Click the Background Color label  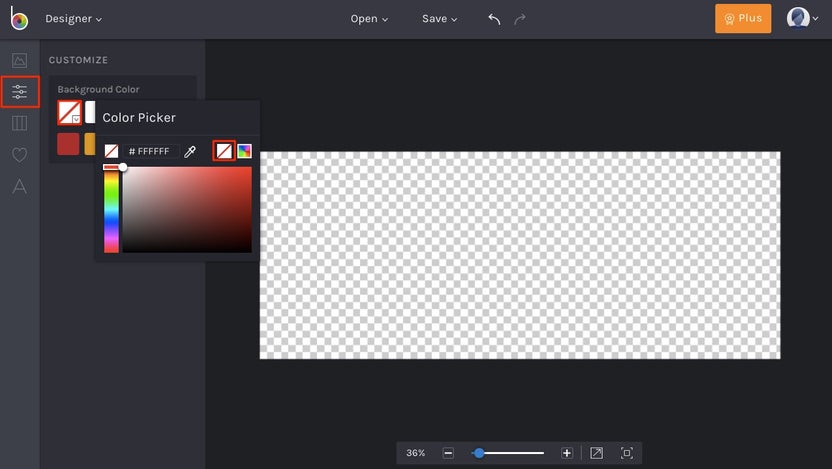(x=99, y=89)
